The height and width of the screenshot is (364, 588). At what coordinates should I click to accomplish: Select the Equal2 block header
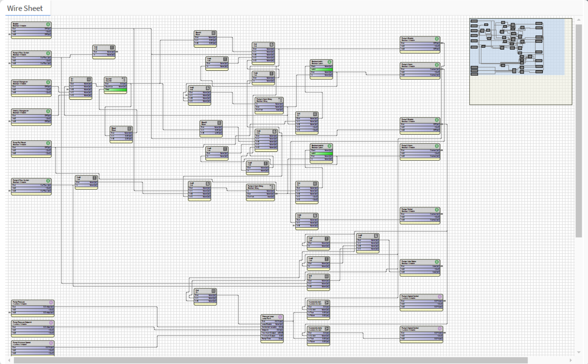[211, 123]
